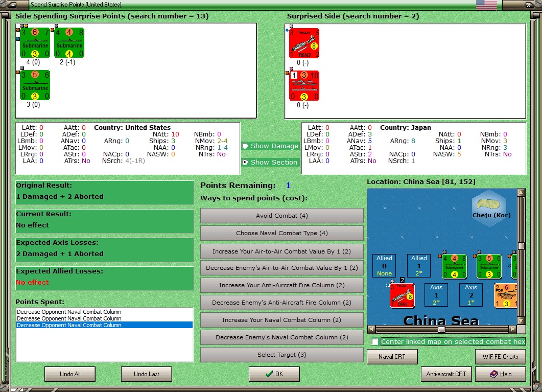Click the Allied 1 section box

click(x=419, y=265)
